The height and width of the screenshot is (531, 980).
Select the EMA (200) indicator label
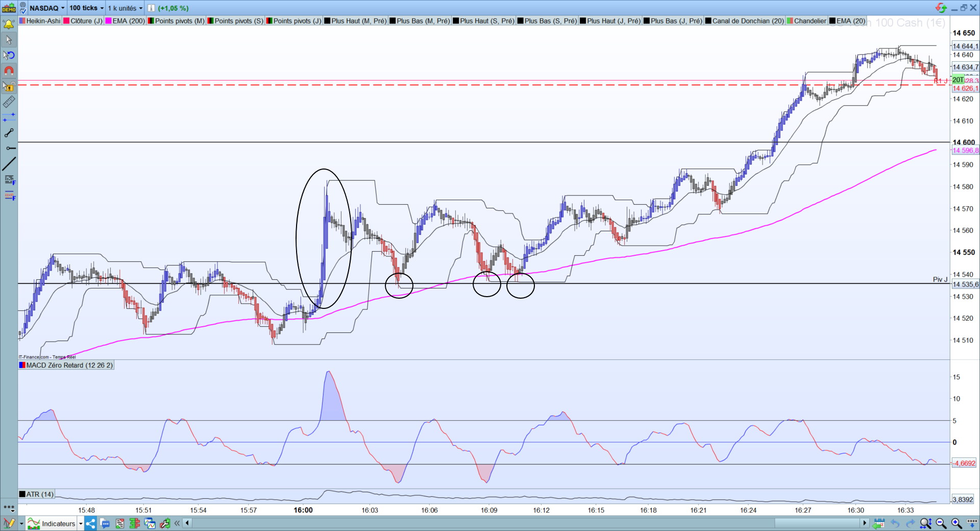pyautogui.click(x=125, y=21)
